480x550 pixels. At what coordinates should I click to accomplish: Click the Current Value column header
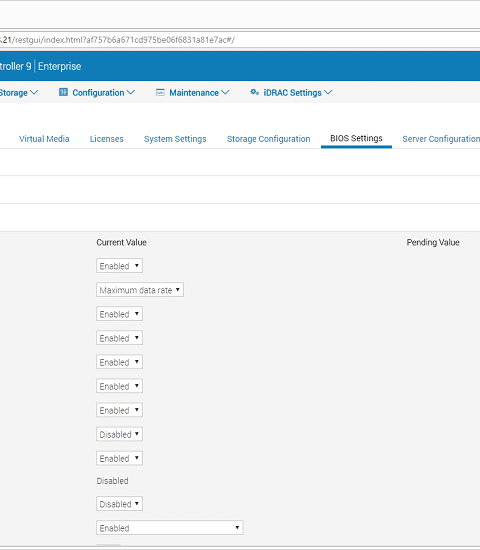pyautogui.click(x=121, y=242)
